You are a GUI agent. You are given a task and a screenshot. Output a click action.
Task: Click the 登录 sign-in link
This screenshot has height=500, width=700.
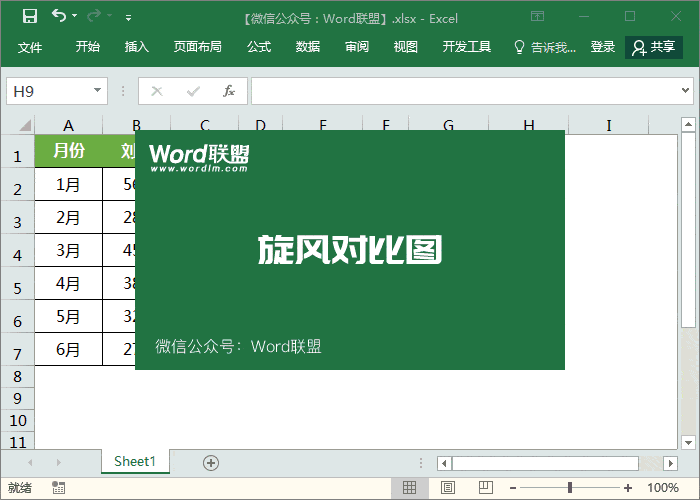coord(603,47)
